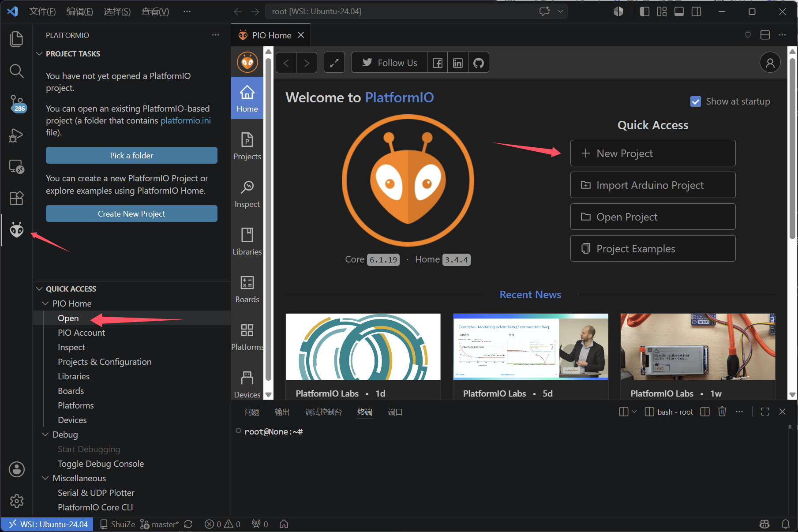Uncheck the Show at startup checkbox
Screen dimensions: 798x532
tap(696, 101)
